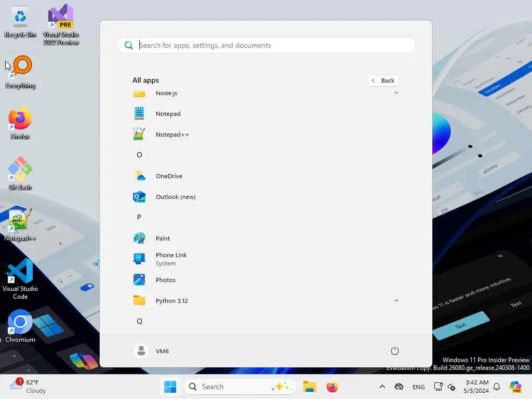The height and width of the screenshot is (399, 532).
Task: Jump using the letter P header
Action: pos(139,217)
